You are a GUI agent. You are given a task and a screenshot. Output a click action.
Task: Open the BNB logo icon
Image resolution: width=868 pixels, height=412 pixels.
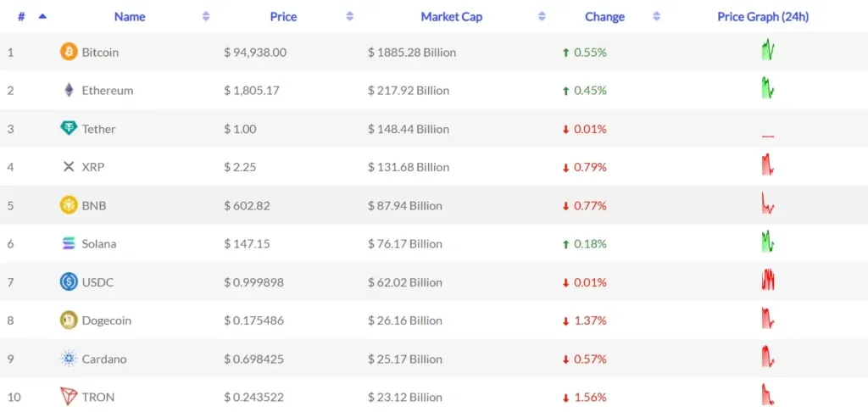(x=69, y=205)
